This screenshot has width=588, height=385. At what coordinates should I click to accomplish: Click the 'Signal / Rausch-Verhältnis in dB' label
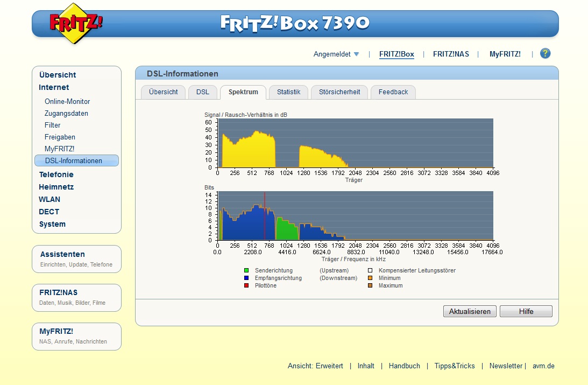pyautogui.click(x=246, y=115)
